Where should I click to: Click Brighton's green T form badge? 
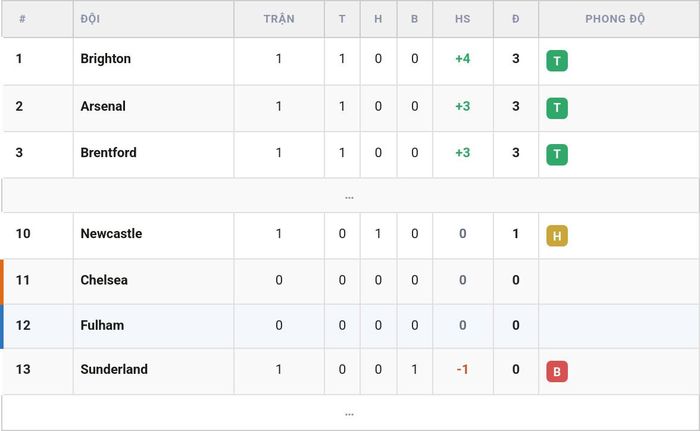pos(557,61)
